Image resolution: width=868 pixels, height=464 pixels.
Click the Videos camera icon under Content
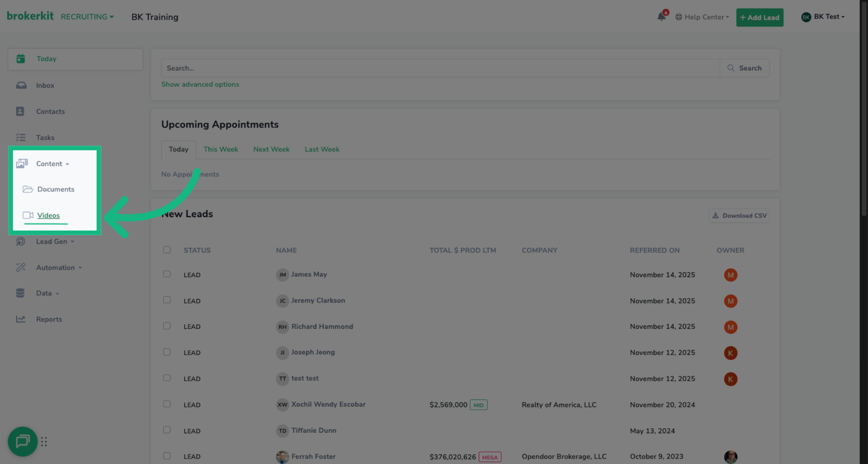pos(28,216)
